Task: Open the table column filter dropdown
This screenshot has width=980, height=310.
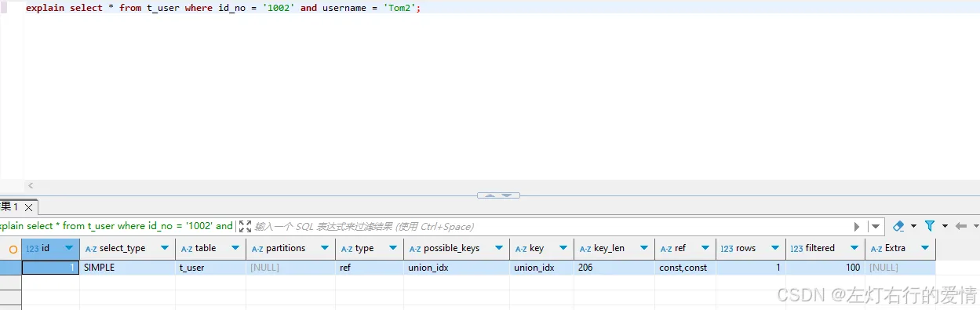Action: (235, 248)
